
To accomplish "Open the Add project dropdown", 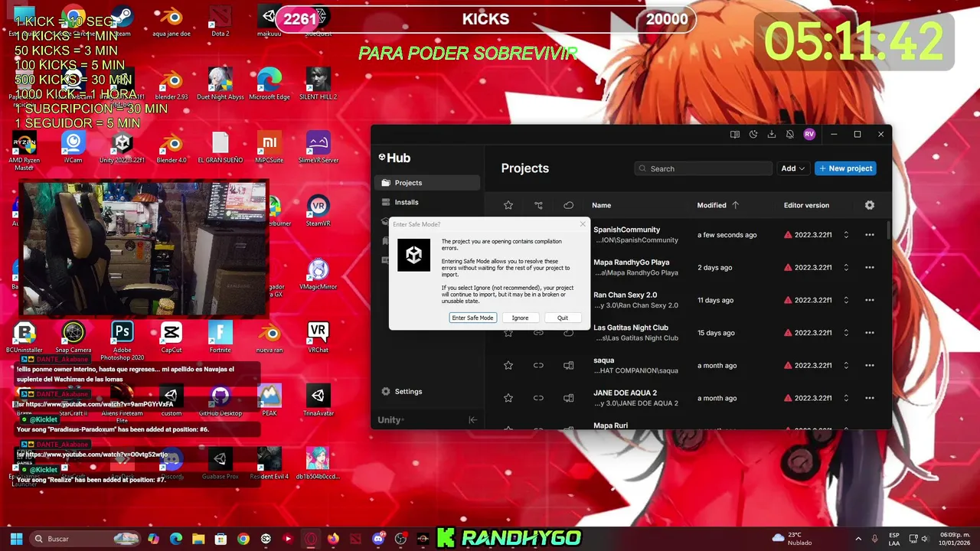I will coord(793,168).
